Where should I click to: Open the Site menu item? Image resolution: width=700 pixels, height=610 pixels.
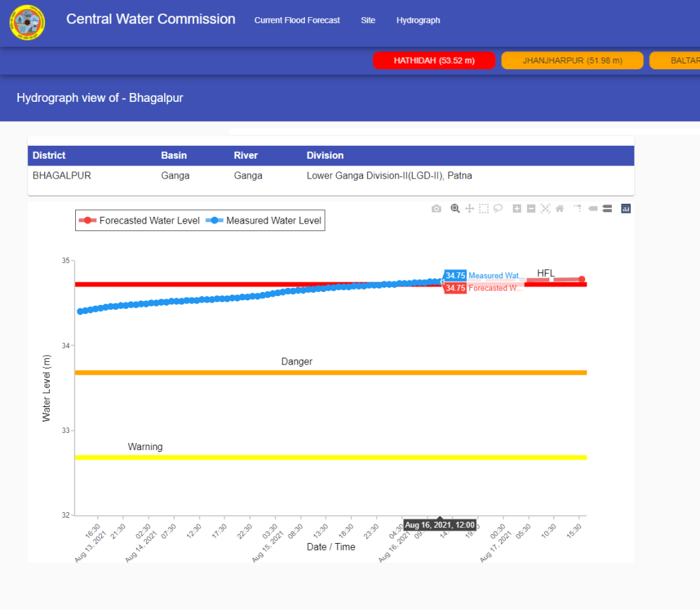pyautogui.click(x=368, y=21)
